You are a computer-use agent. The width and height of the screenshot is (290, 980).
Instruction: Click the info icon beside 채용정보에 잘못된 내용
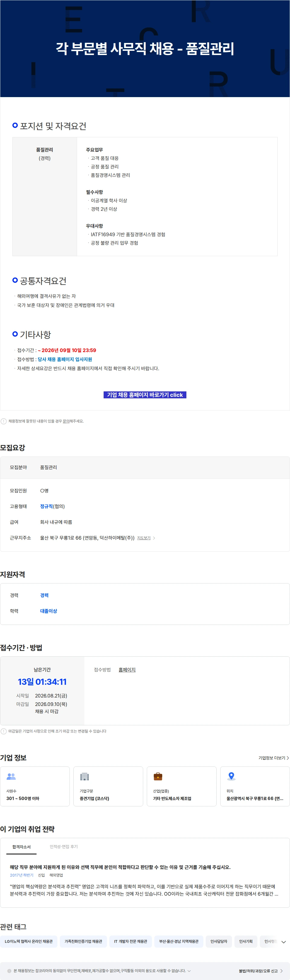coord(4,421)
